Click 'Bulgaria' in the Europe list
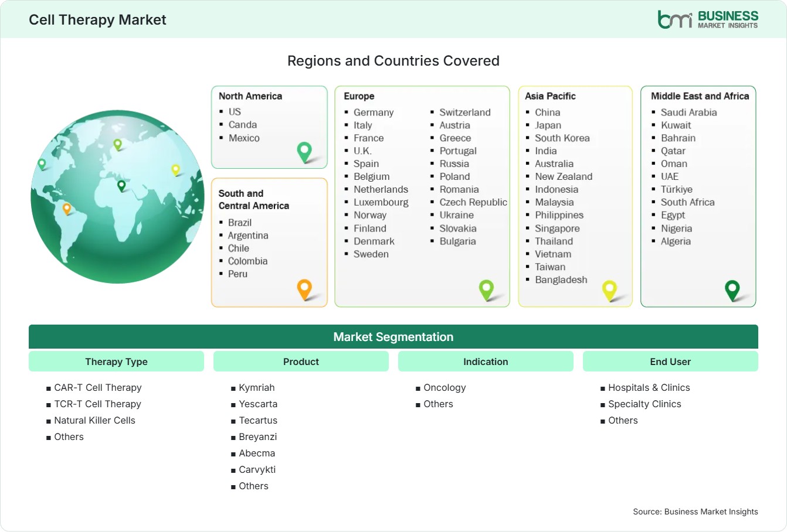This screenshot has height=532, width=787. [458, 241]
